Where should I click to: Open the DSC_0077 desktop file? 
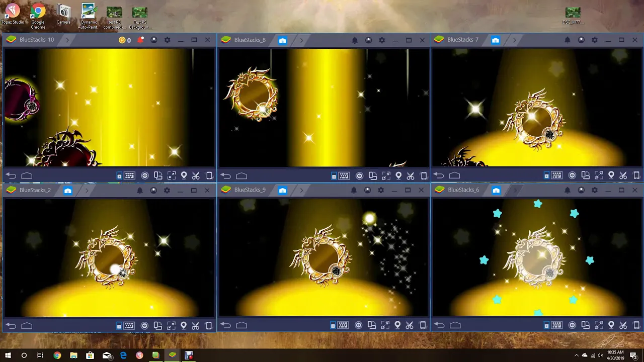coord(573,15)
